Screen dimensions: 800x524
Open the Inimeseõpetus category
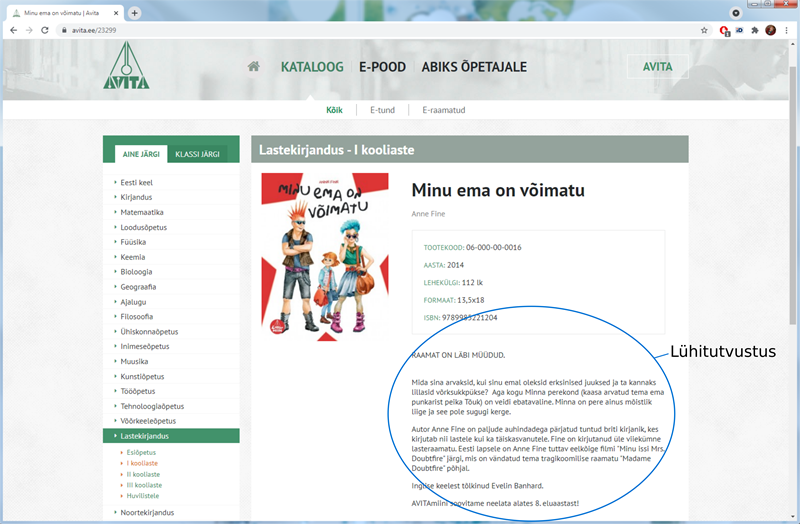[144, 346]
